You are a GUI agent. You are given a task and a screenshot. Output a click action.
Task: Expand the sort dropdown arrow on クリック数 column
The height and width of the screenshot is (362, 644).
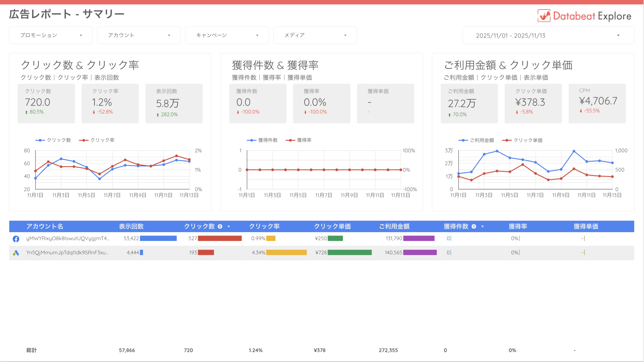pyautogui.click(x=229, y=226)
